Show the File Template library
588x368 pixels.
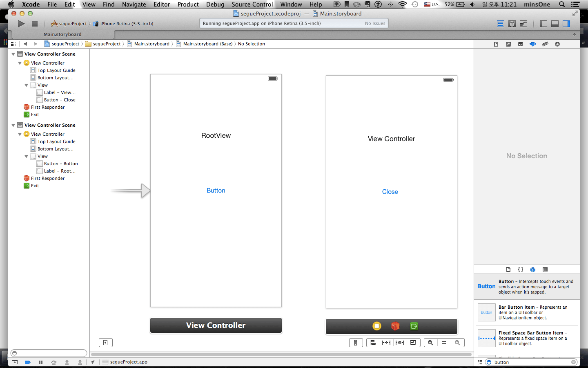tap(508, 269)
